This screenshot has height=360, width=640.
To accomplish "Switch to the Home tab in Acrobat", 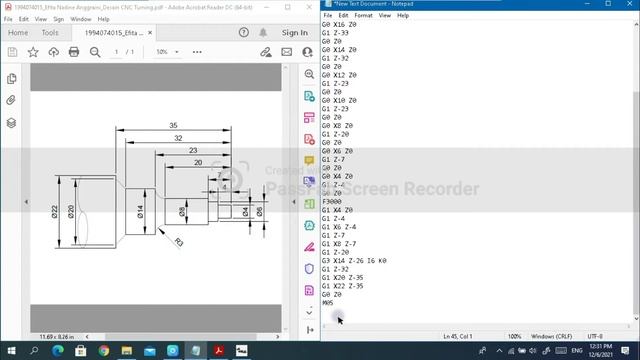I will tap(18, 33).
